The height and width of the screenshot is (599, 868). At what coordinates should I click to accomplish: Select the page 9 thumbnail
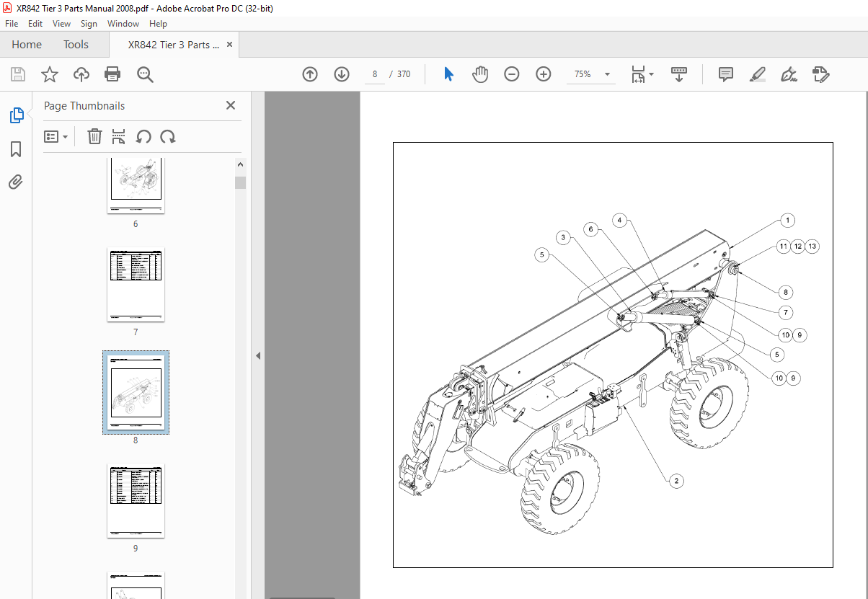(136, 500)
